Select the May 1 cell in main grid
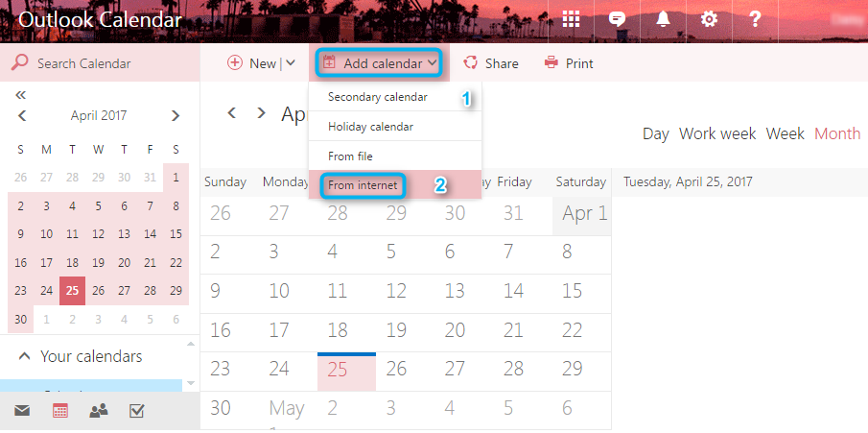The height and width of the screenshot is (433, 868). (x=288, y=410)
